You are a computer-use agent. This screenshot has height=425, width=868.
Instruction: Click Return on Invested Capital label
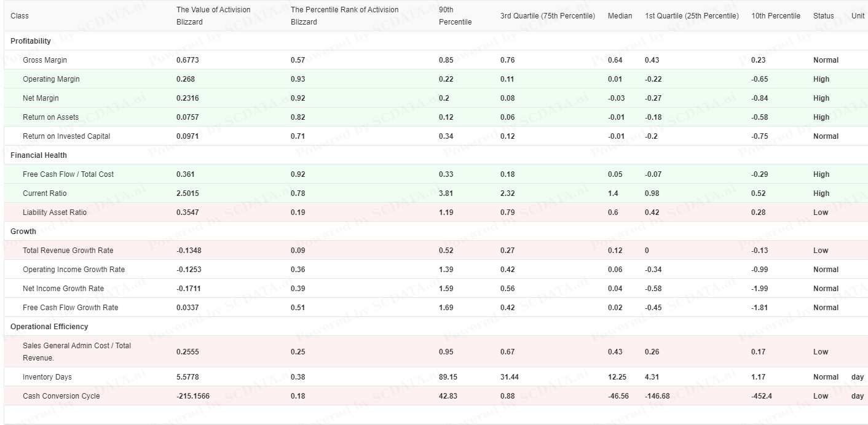click(66, 136)
